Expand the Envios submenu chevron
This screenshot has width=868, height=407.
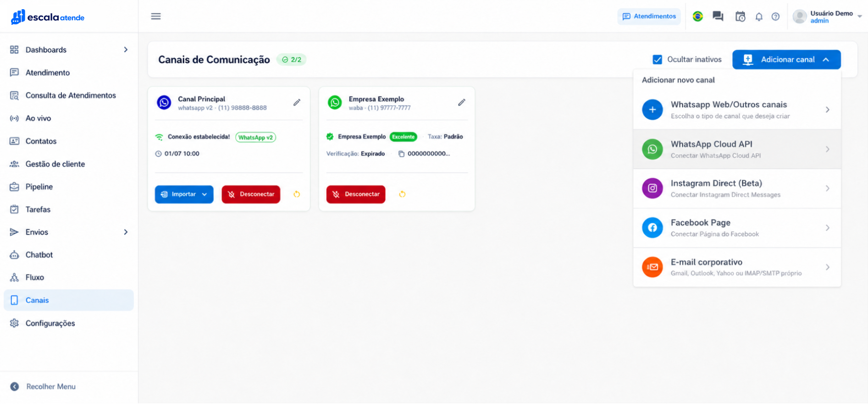click(x=126, y=232)
